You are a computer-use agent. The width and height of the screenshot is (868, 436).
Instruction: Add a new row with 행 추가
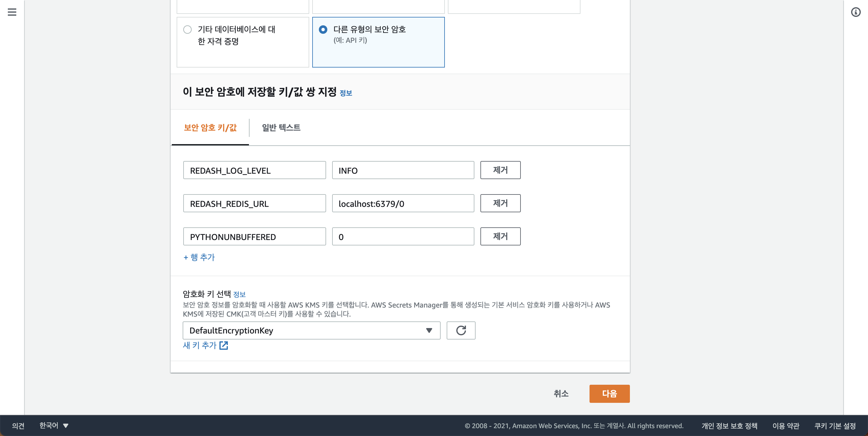(x=199, y=257)
